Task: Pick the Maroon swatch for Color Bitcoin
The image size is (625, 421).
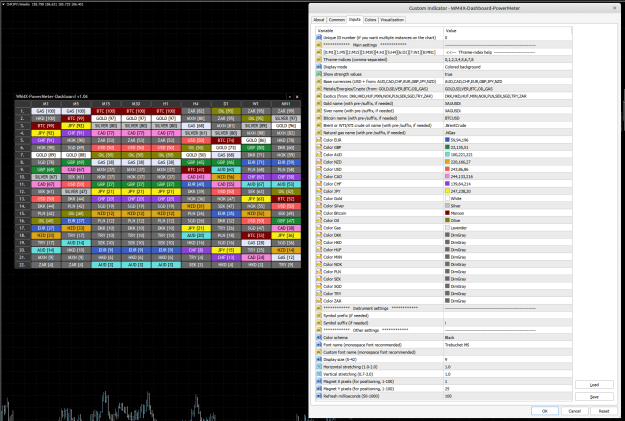Action: 447,213
